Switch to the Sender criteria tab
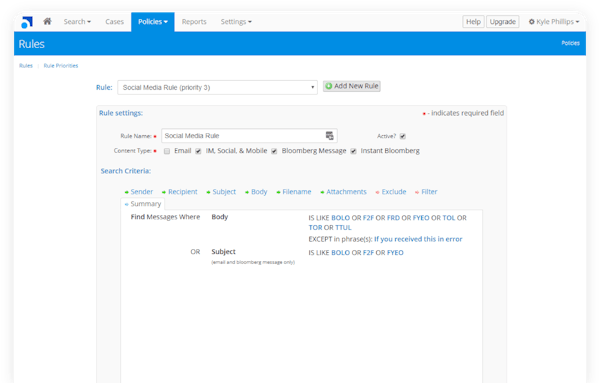 click(139, 192)
